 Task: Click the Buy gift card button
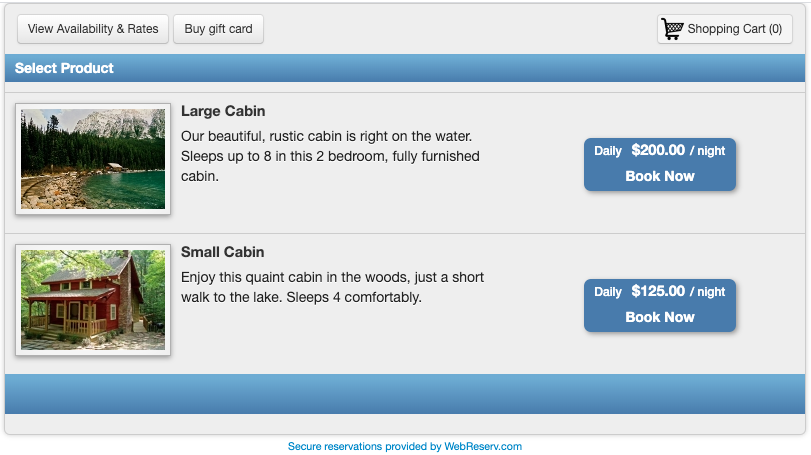219,29
